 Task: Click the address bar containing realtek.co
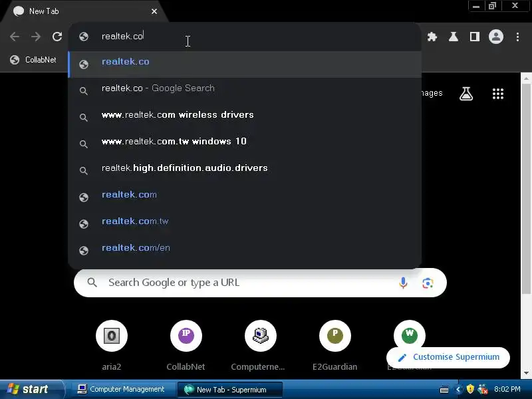pos(244,37)
